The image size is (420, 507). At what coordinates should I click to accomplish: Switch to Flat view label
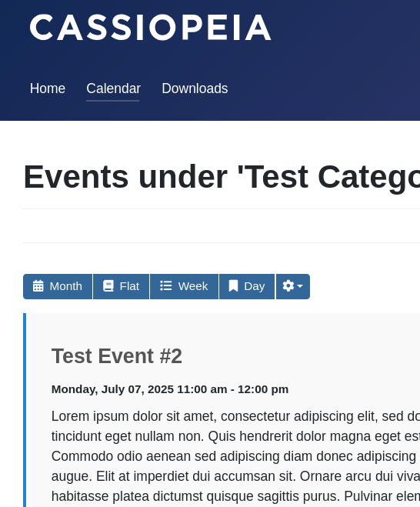129,286
